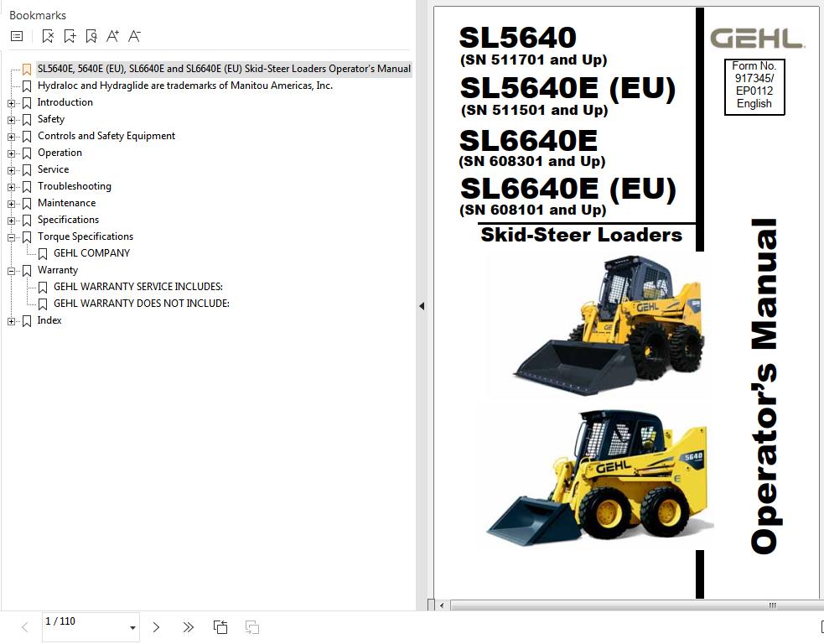
Task: Open the Torque Specifications bookmark
Action: 86,236
